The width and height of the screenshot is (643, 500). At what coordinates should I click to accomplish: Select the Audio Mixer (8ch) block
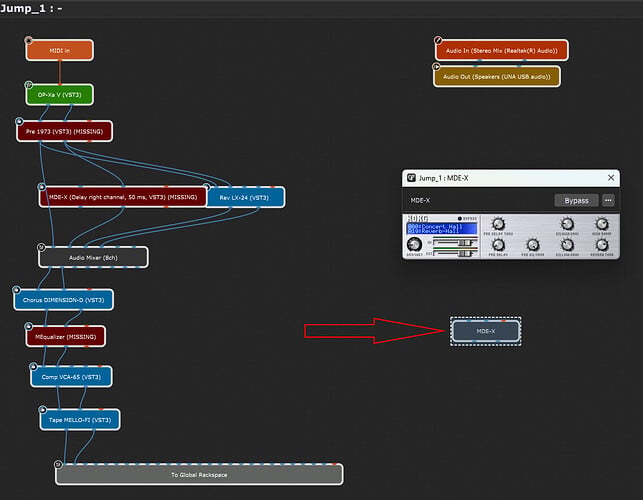(93, 258)
